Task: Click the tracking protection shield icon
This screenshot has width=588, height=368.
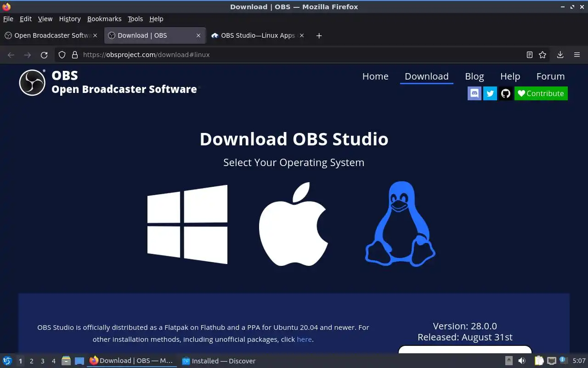Action: [x=62, y=55]
